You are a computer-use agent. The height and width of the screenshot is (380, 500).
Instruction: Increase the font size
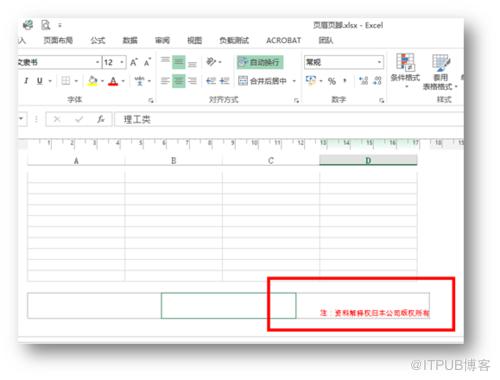click(x=134, y=62)
